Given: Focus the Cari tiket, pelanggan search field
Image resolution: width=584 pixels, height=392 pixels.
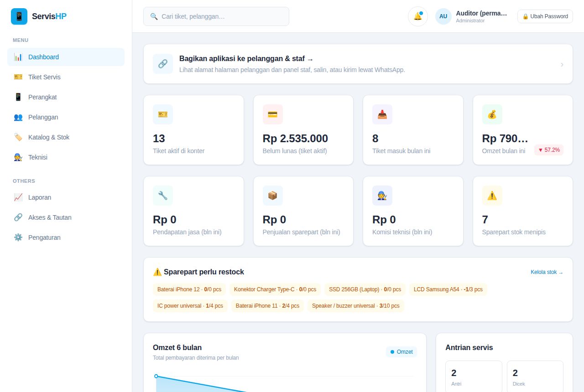Looking at the screenshot, I should click(x=216, y=16).
